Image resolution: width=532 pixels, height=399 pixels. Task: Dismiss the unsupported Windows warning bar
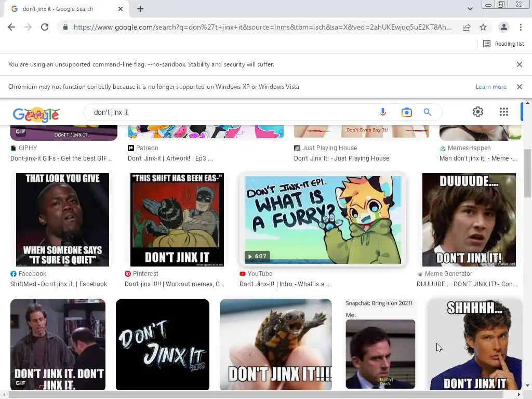tap(519, 87)
